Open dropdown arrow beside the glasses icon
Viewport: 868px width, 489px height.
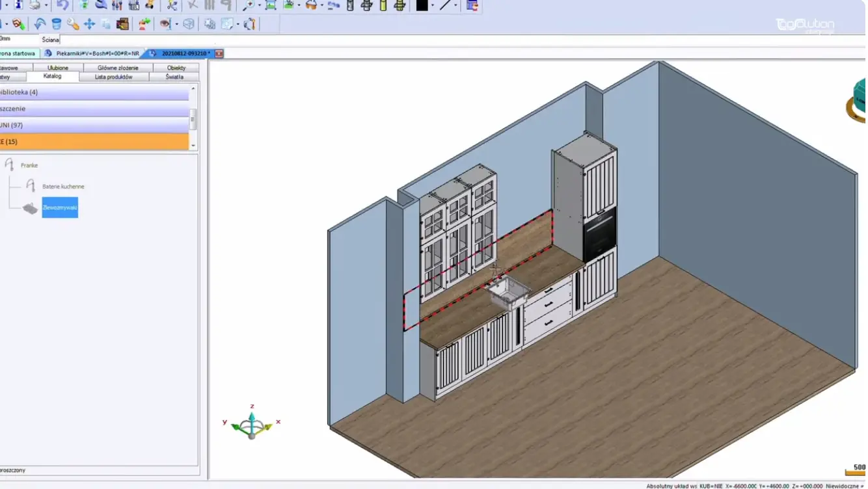(x=323, y=6)
